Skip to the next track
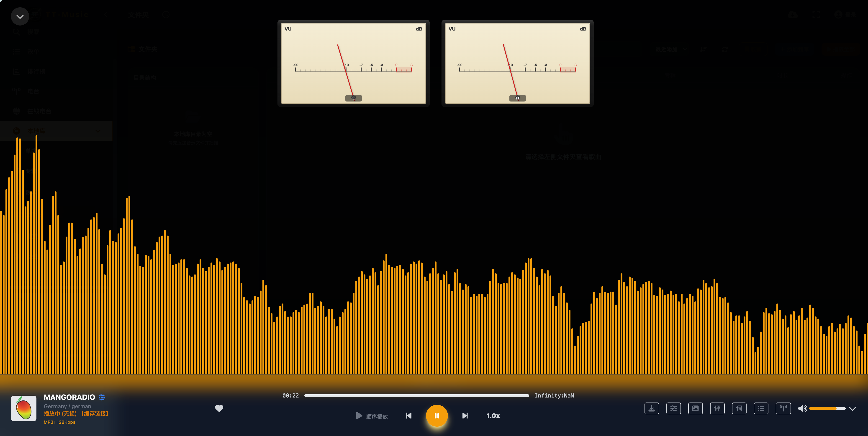This screenshot has height=436, width=868. [x=465, y=416]
